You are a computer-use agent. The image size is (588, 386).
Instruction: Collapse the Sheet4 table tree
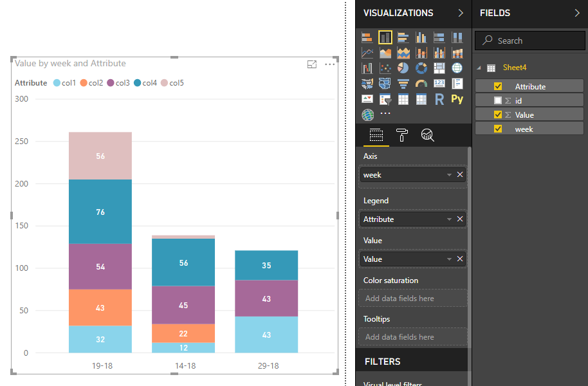tap(479, 68)
